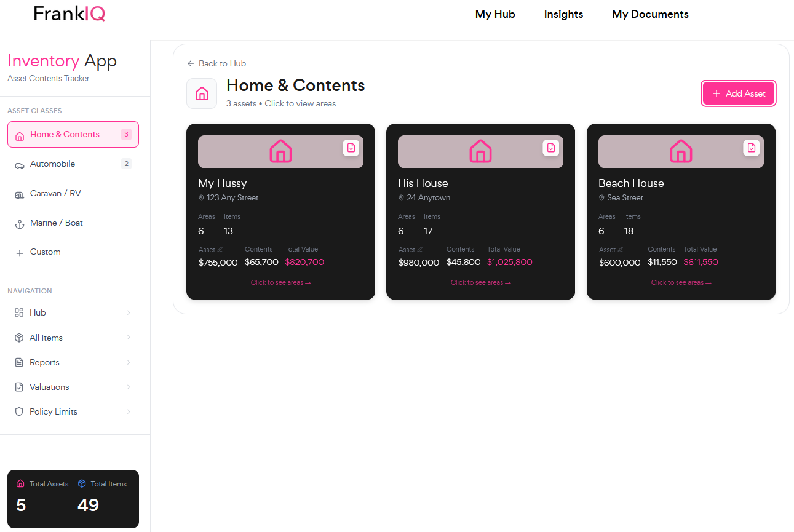Choose the Marine / Boat asset class
Image resolution: width=794 pixels, height=532 pixels.
(57, 223)
